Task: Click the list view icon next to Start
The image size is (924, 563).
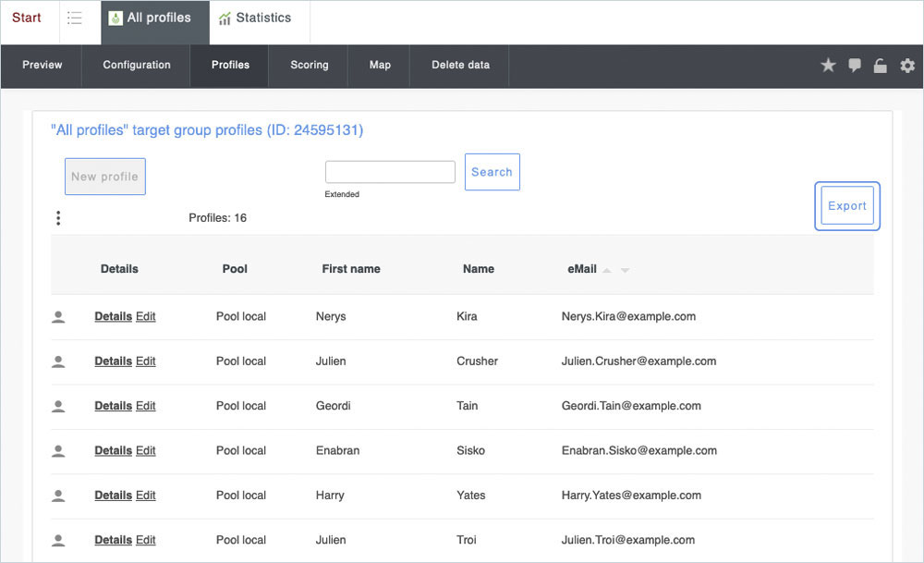Action: (x=75, y=18)
